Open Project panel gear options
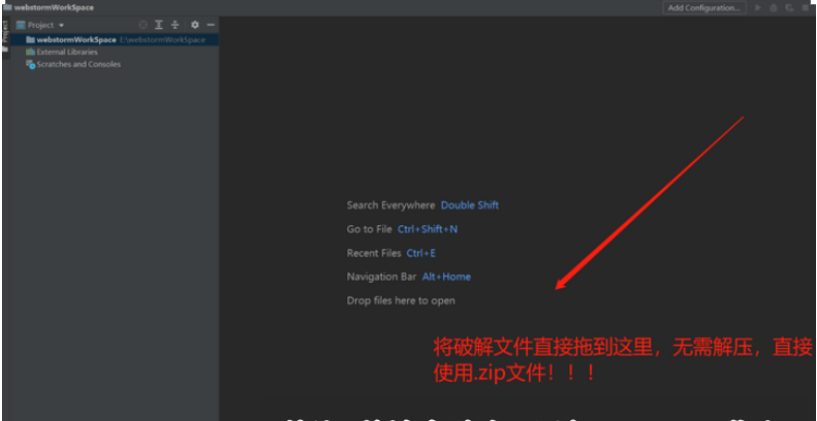The width and height of the screenshot is (817, 421). (195, 25)
